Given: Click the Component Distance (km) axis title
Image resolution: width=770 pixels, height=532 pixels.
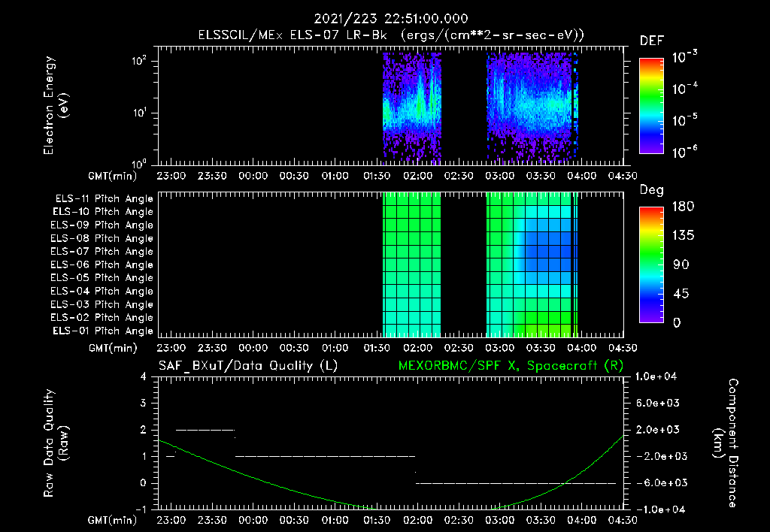Looking at the screenshot, I should (726, 443).
